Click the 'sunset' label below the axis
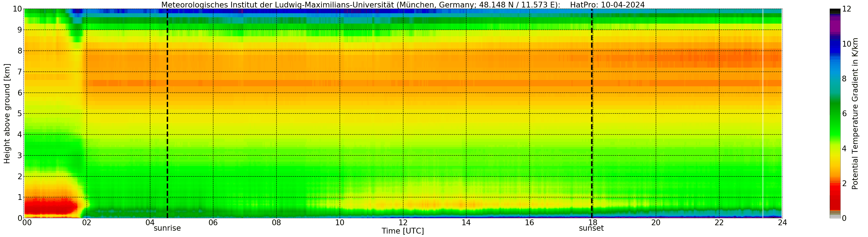This screenshot has height=237, width=868. (x=591, y=228)
